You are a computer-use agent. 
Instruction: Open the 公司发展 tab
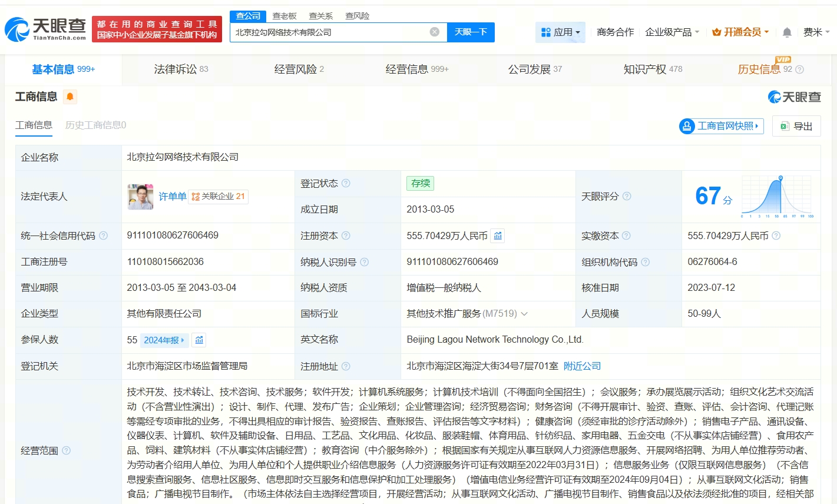(535, 69)
